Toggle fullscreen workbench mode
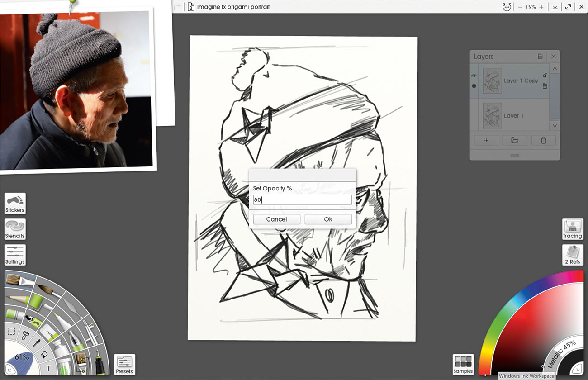Image resolution: width=588 pixels, height=380 pixels. coord(568,7)
